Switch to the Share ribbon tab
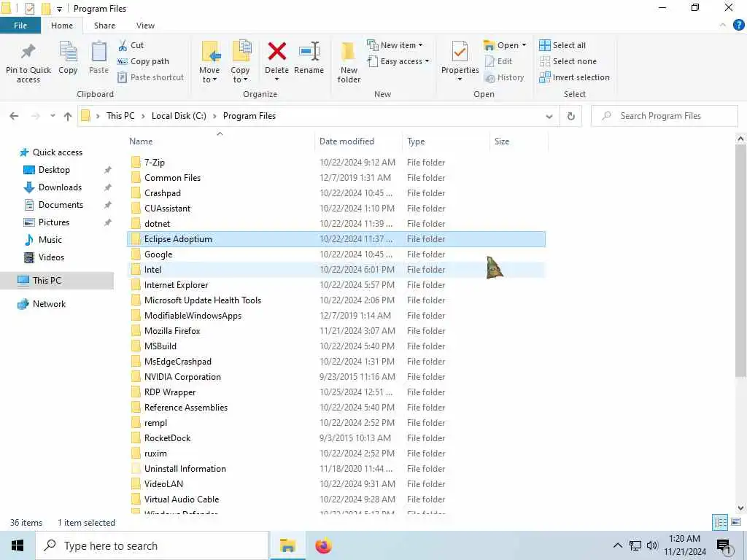Viewport: 747px width, 560px height. coord(104,26)
